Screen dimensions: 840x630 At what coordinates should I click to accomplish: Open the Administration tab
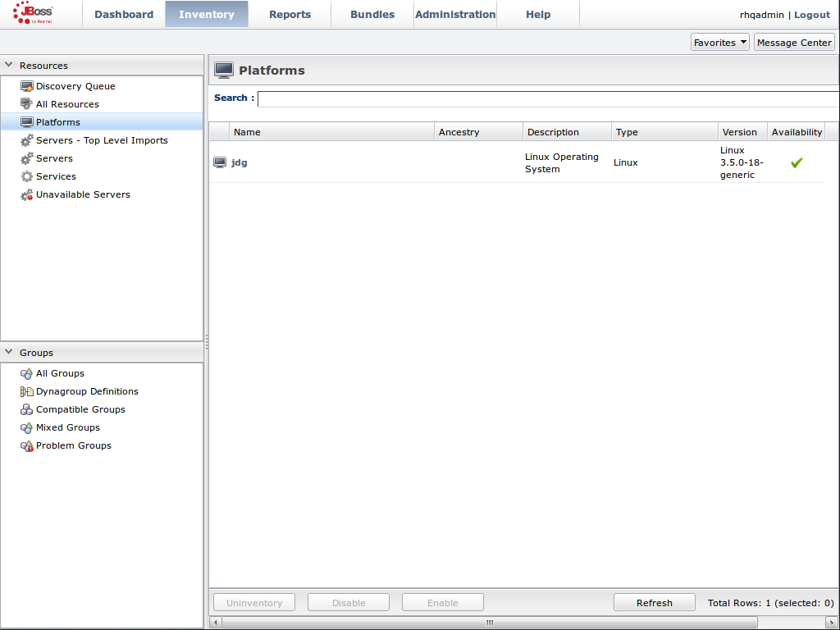pyautogui.click(x=455, y=14)
